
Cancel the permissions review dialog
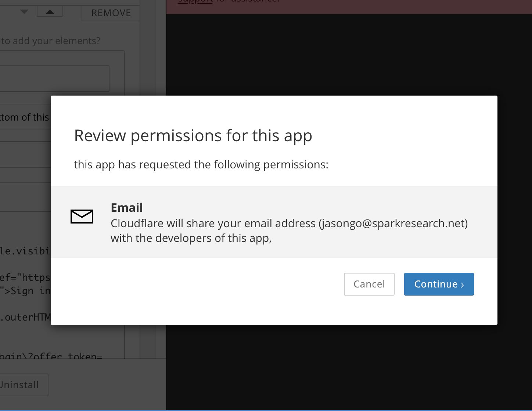[x=369, y=284]
